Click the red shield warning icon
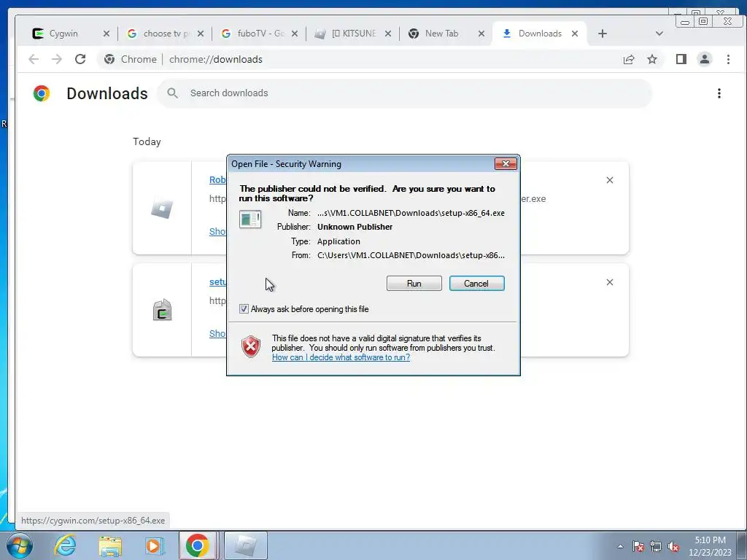Screen dimensions: 747x560 pyautogui.click(x=251, y=346)
